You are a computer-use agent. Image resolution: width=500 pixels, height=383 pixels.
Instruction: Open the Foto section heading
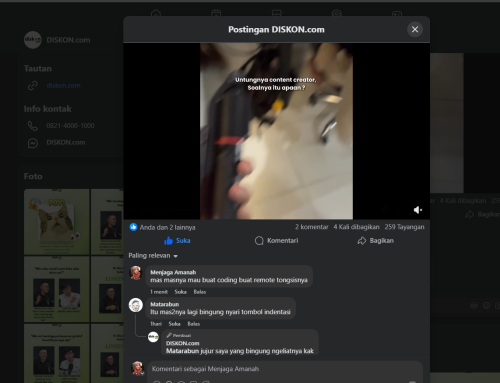click(x=33, y=176)
